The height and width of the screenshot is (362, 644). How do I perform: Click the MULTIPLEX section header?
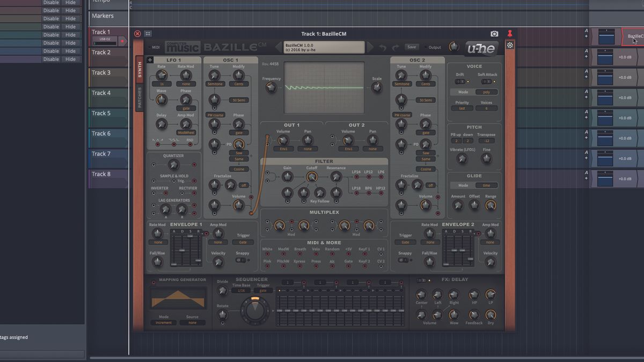(325, 213)
